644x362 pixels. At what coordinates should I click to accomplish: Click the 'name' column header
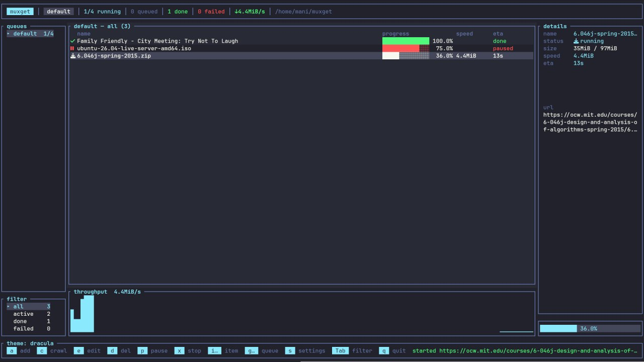click(x=84, y=34)
